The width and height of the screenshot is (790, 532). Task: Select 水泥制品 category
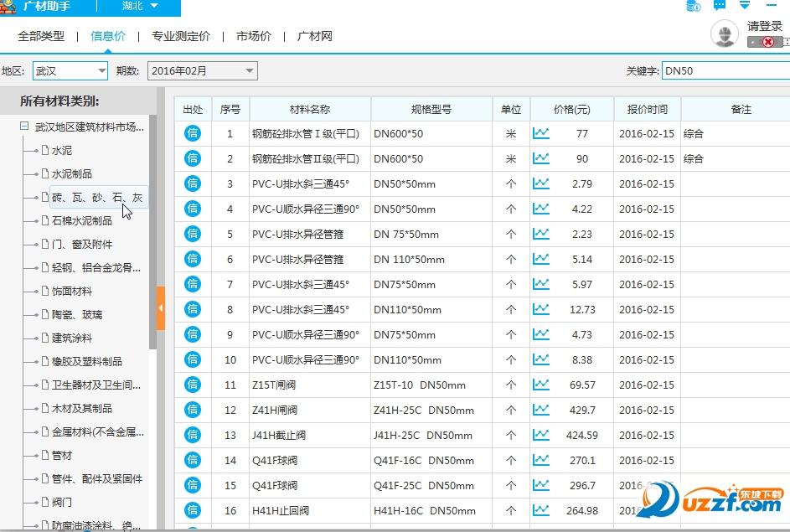point(71,173)
